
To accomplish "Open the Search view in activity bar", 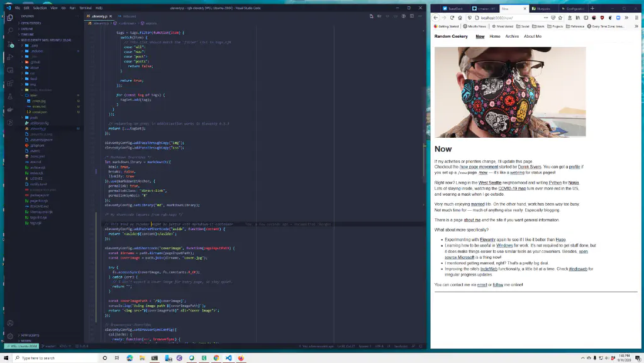I will click(x=10, y=31).
